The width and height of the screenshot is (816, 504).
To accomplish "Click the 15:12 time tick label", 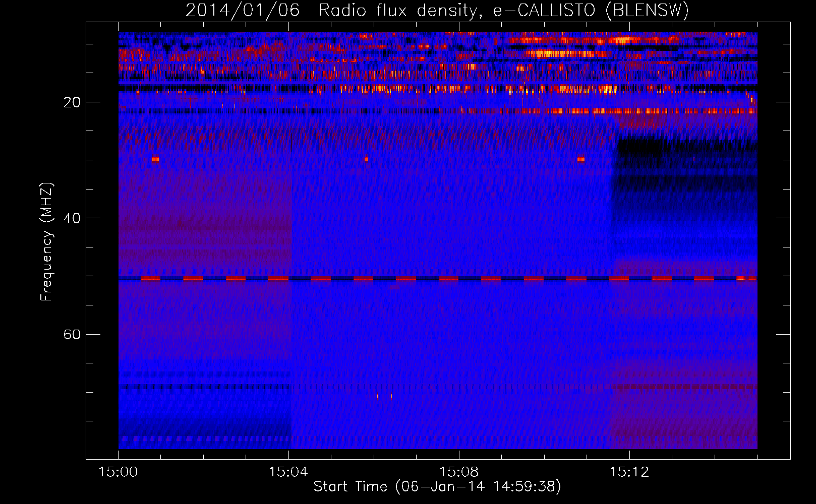I will click(629, 472).
